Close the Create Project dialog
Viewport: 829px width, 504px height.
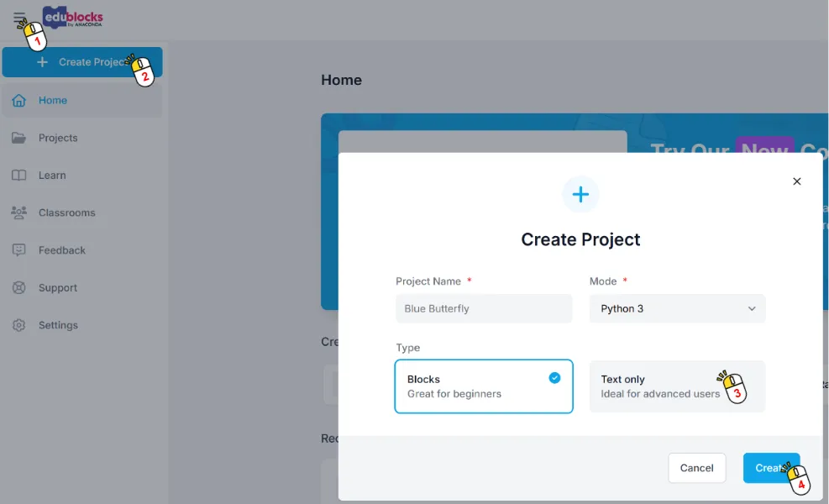click(797, 181)
